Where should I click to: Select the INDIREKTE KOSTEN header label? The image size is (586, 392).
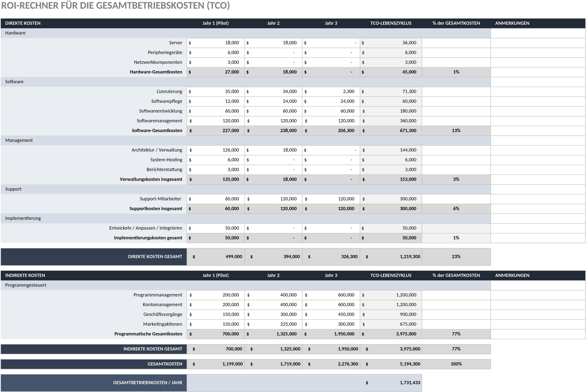tap(25, 275)
